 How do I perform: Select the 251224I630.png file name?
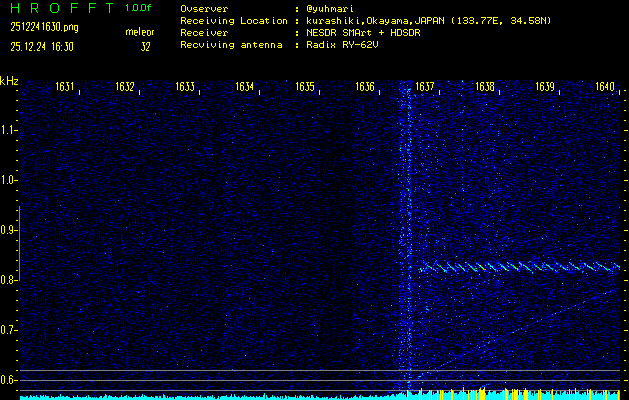click(39, 28)
